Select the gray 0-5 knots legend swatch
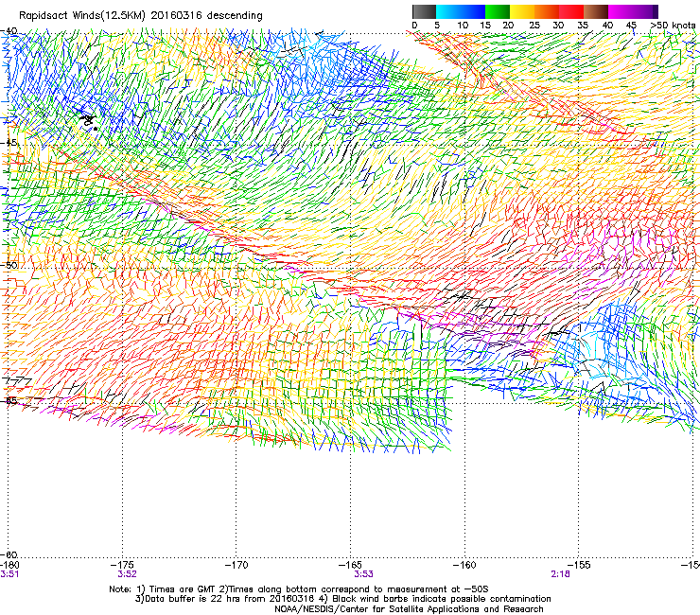 (424, 11)
